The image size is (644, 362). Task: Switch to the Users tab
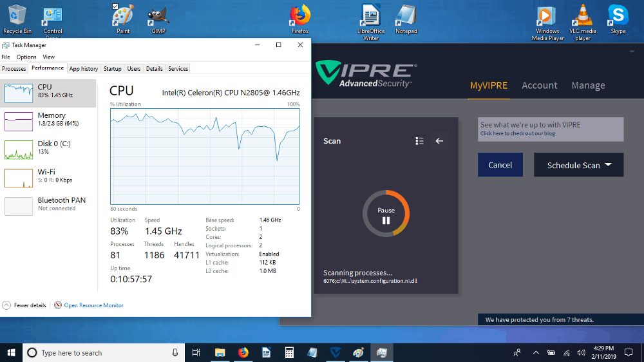click(134, 69)
